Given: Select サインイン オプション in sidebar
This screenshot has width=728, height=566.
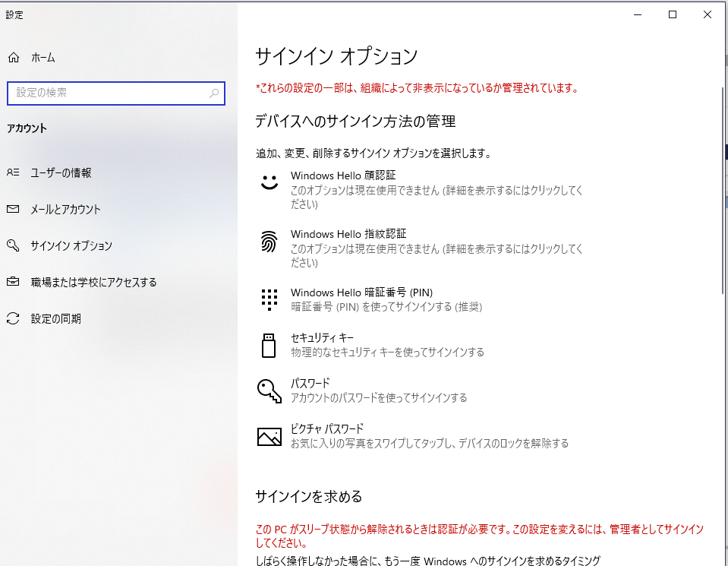Looking at the screenshot, I should [x=71, y=246].
